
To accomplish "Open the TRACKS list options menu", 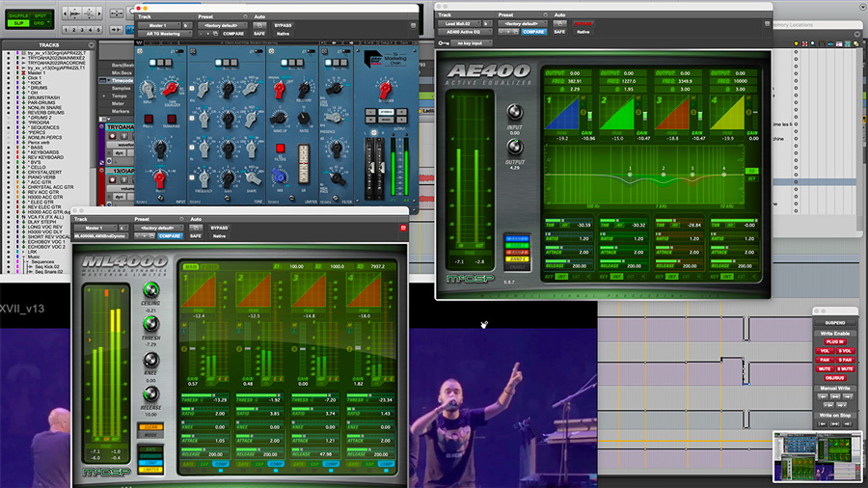I will click(92, 44).
